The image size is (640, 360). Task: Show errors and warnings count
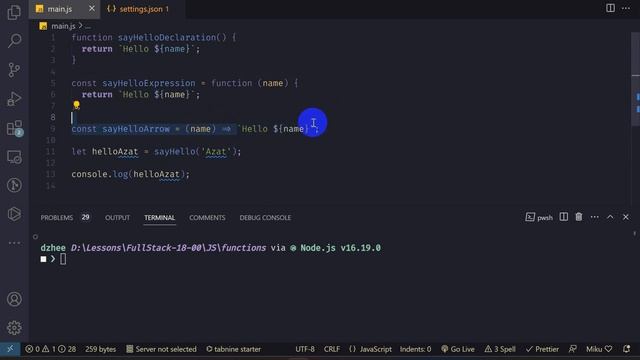pyautogui.click(x=51, y=349)
